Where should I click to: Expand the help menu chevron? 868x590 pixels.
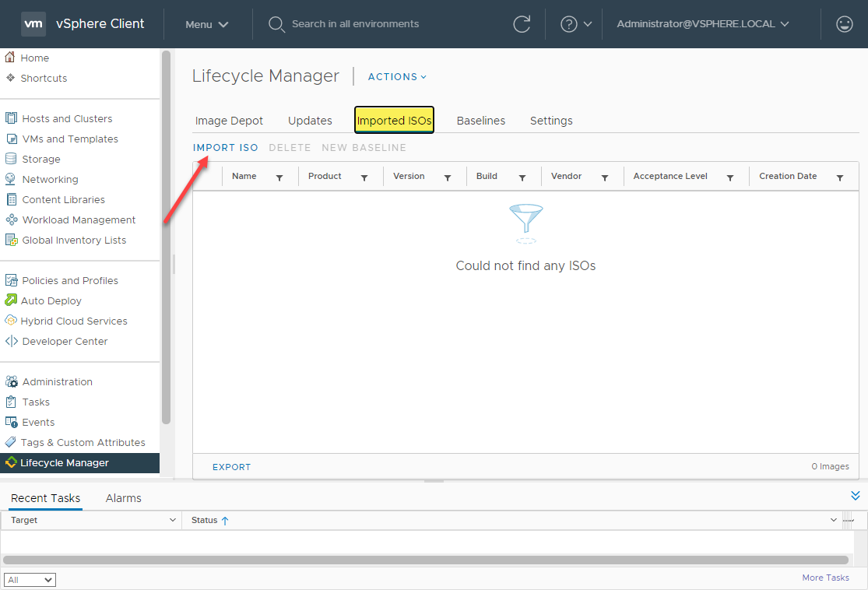pyautogui.click(x=588, y=24)
